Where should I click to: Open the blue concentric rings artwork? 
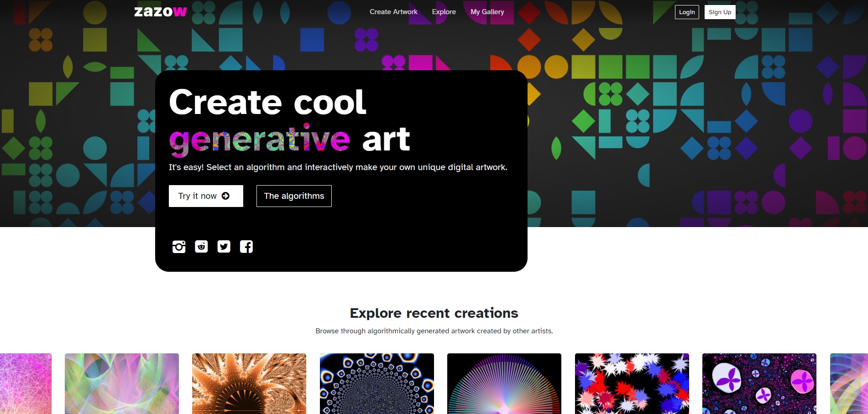click(377, 383)
